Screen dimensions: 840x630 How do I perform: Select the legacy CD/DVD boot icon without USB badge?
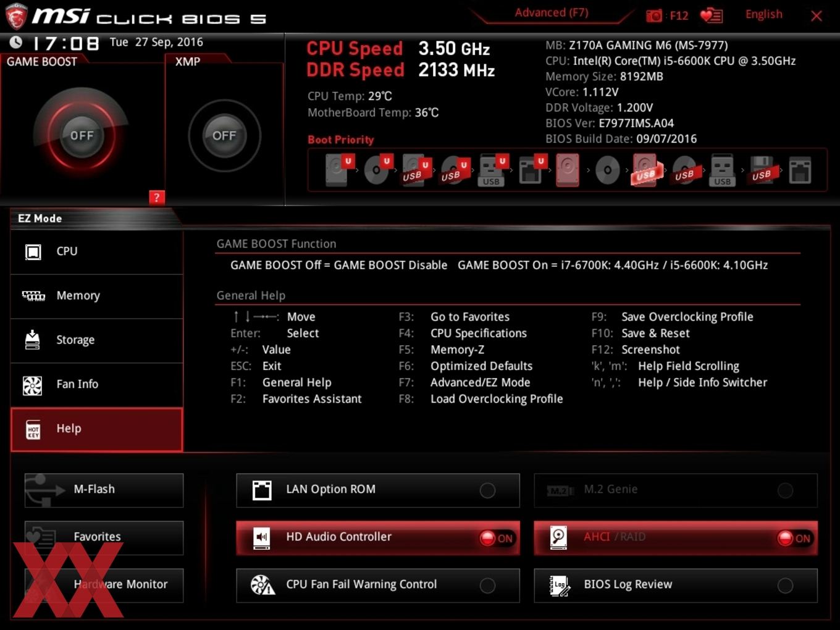click(x=607, y=170)
